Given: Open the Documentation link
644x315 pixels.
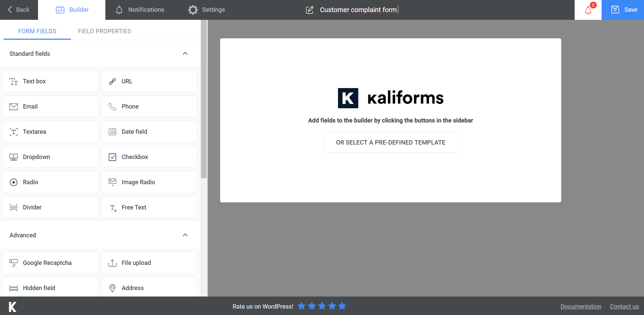Looking at the screenshot, I should [x=581, y=306].
